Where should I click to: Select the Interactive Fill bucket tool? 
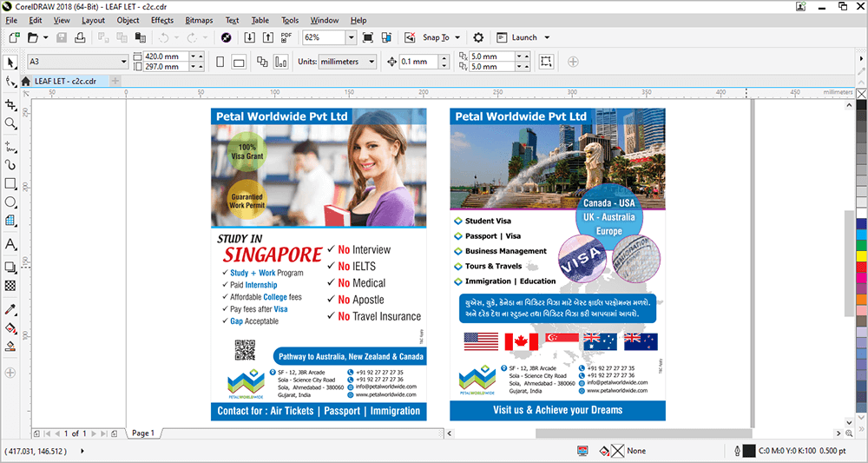pos(10,327)
